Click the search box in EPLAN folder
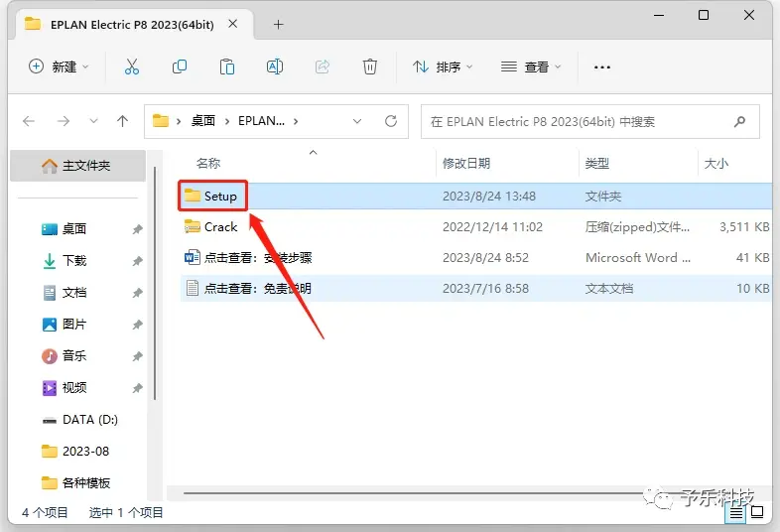This screenshot has width=780, height=532. coord(590,121)
